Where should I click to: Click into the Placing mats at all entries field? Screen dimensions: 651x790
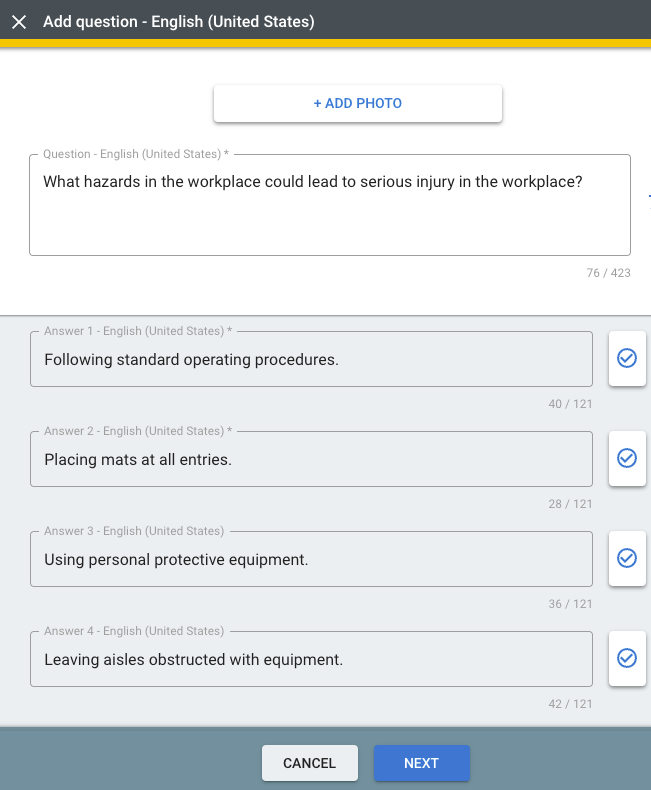pos(311,458)
